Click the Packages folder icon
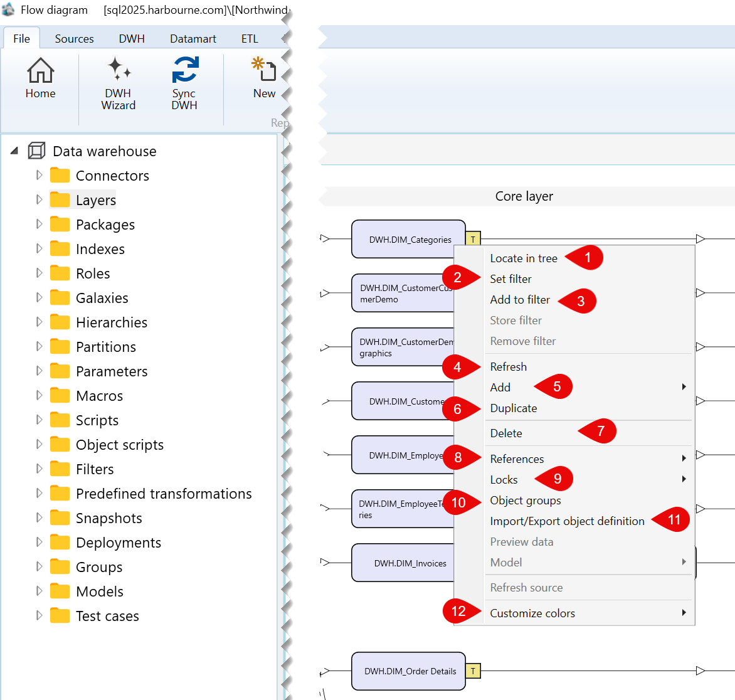Image resolution: width=735 pixels, height=700 pixels. click(60, 224)
